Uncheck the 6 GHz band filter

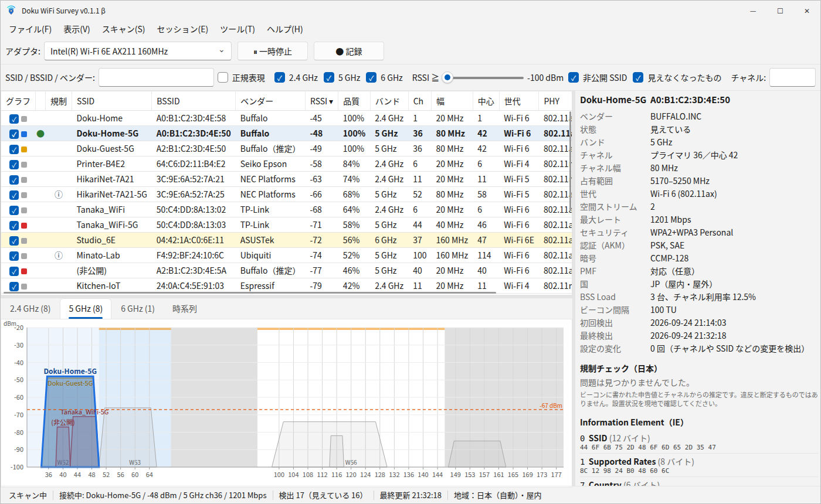[371, 77]
